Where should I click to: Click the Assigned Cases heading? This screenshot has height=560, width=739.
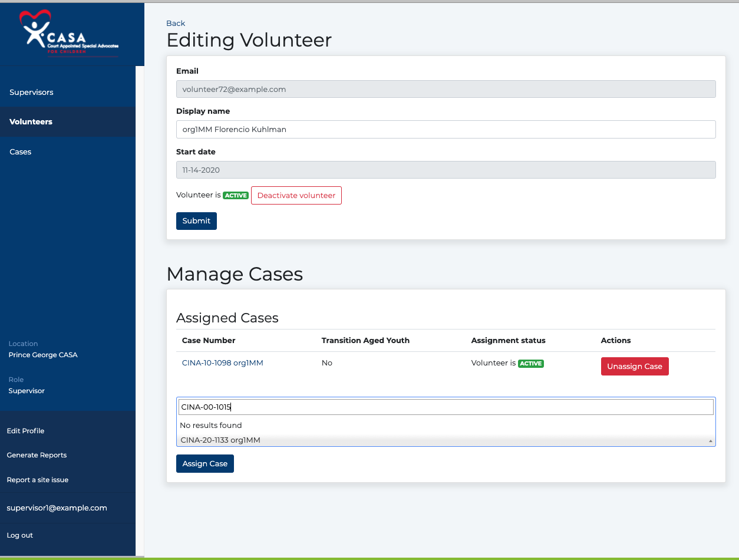pyautogui.click(x=227, y=318)
